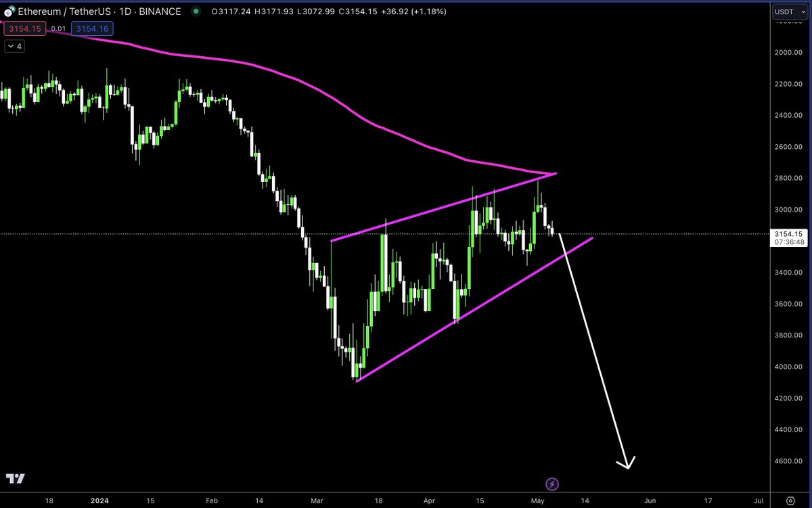This screenshot has height=508, width=812.
Task: Open the USDT currency dropdown
Action: pyautogui.click(x=790, y=11)
